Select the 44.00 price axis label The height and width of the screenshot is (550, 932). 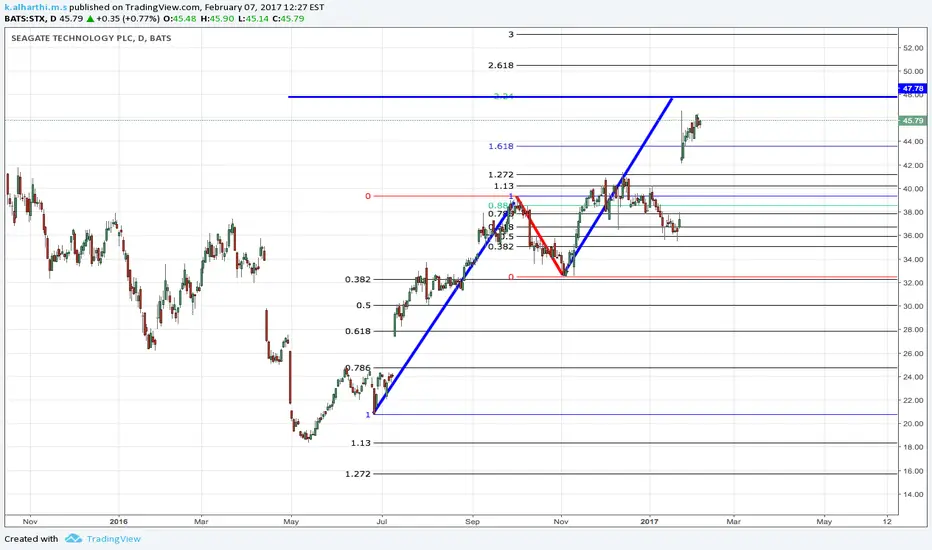coord(914,142)
